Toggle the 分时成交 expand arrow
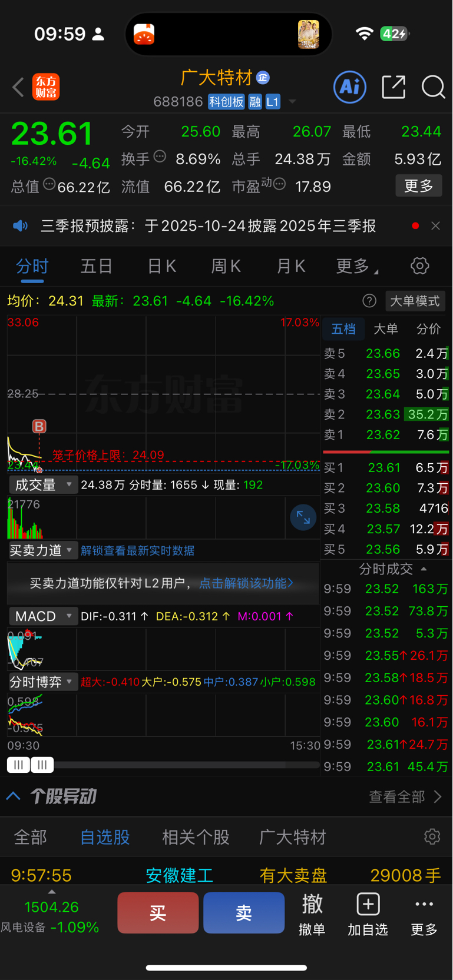 click(x=424, y=569)
